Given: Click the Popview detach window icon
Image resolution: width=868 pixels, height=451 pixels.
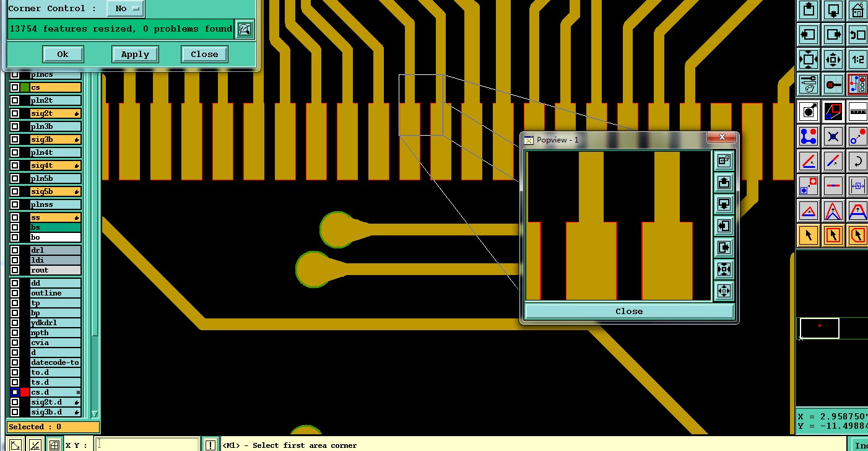Looking at the screenshot, I should 724,160.
